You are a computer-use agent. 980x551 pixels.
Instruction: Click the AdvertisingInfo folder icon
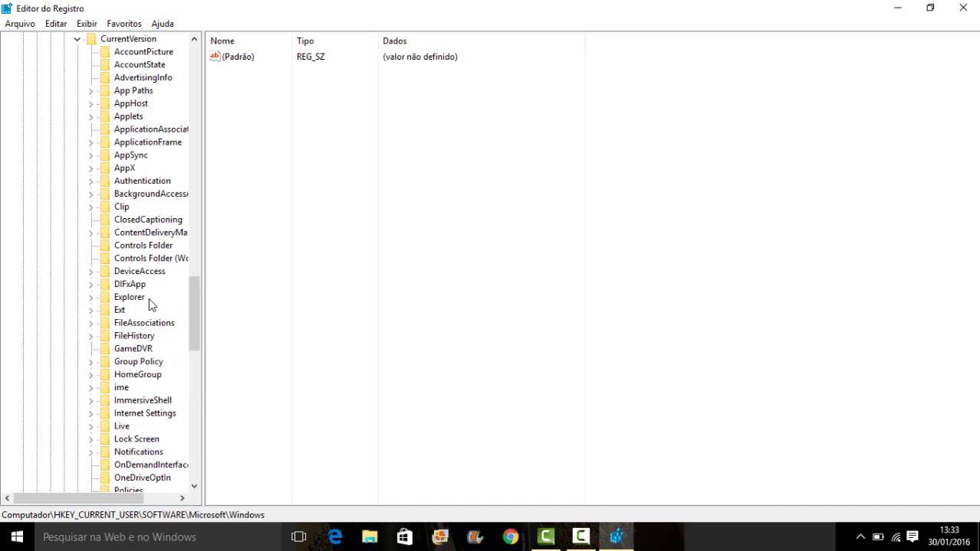[105, 78]
